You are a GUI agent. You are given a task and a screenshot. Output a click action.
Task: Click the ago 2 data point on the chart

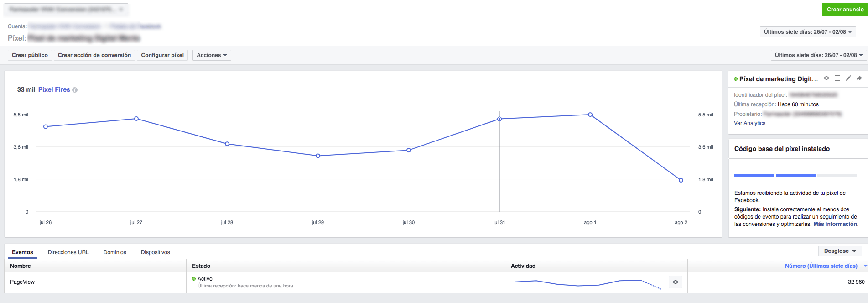coord(681,180)
